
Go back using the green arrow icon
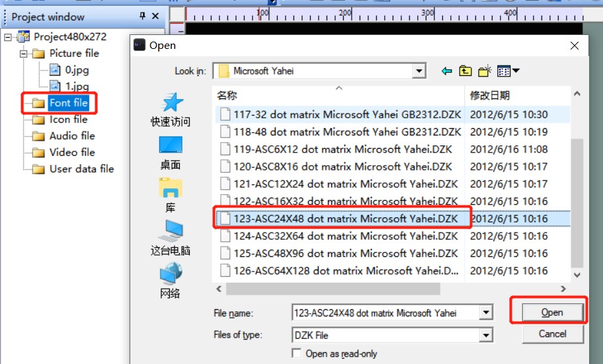[446, 71]
